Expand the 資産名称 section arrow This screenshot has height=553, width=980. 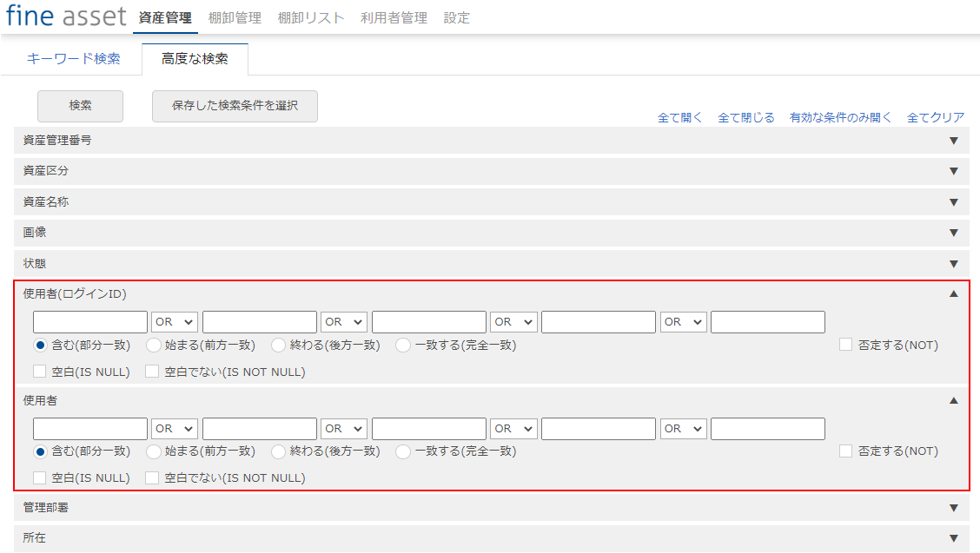pyautogui.click(x=953, y=202)
